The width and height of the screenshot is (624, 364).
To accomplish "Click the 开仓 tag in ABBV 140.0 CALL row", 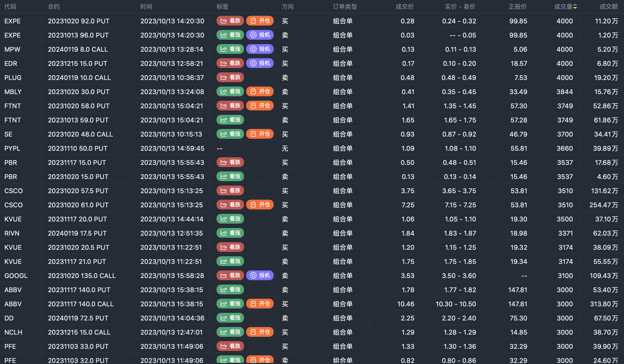I will [260, 304].
